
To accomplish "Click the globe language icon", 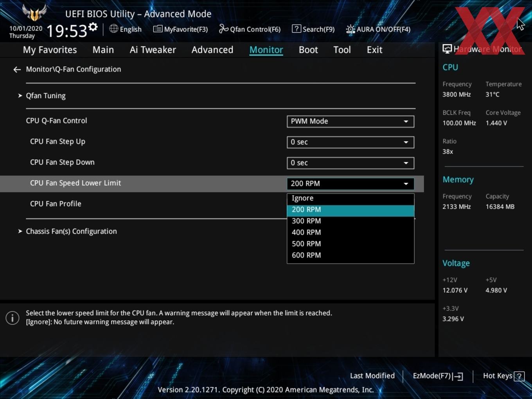I will pos(113,29).
